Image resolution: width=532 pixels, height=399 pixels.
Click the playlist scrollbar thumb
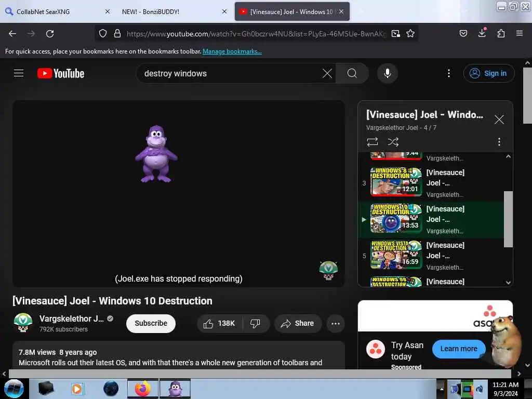click(508, 219)
